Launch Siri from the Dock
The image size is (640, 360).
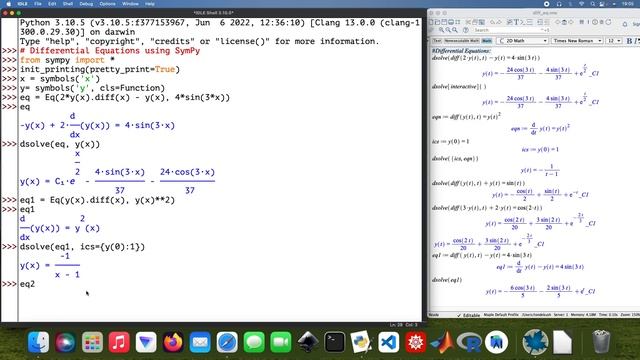(x=65, y=342)
